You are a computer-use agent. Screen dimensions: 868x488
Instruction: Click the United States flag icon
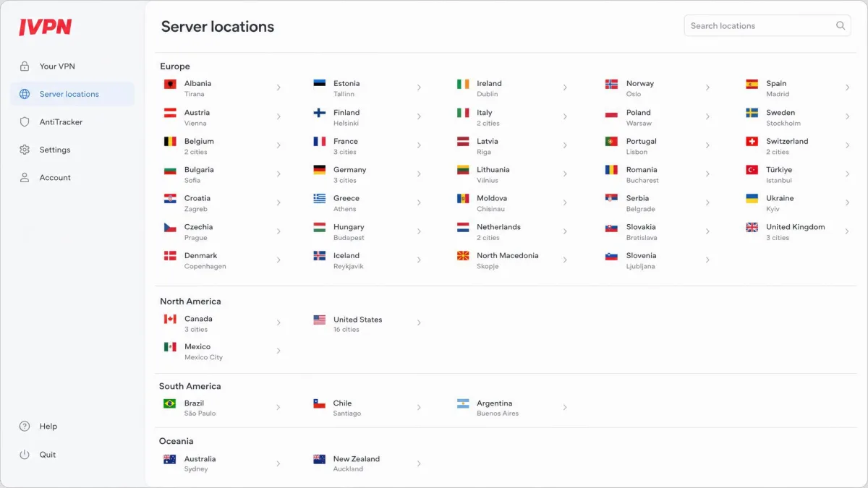[x=319, y=320]
